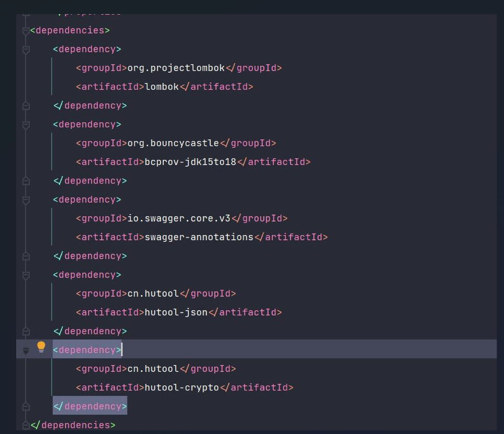504x434 pixels.
Task: Click </dependency> tag text below swagger-annotations line
Action: [90, 256]
